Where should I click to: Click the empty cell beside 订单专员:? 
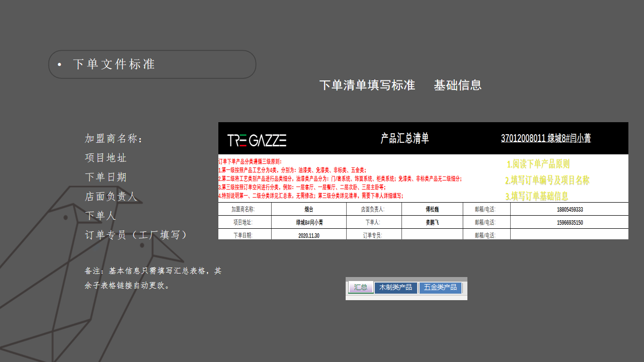432,234
